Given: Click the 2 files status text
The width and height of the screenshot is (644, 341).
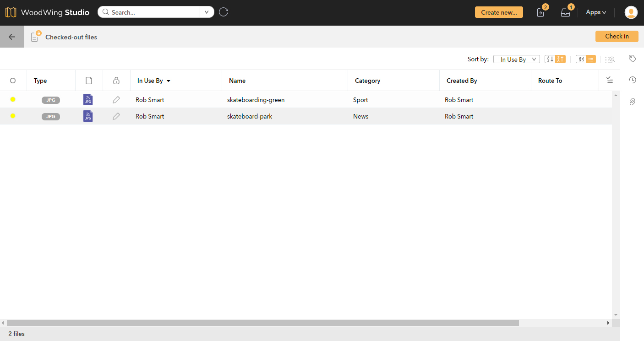Looking at the screenshot, I should [16, 334].
